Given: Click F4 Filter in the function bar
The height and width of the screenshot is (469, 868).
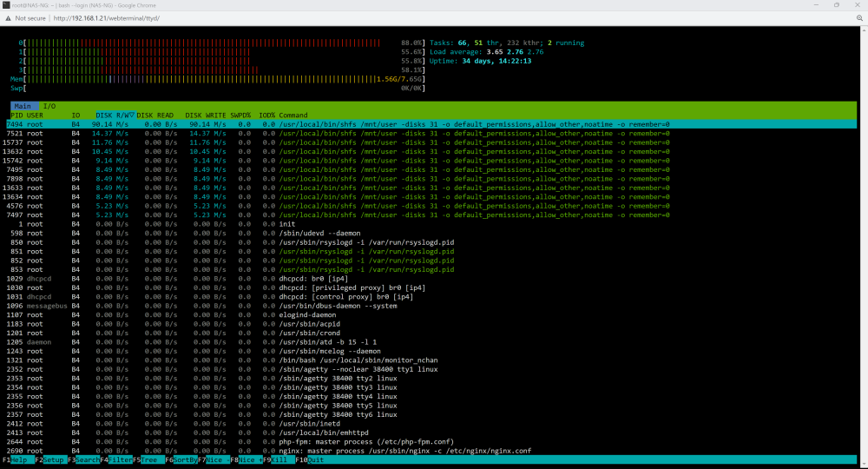Looking at the screenshot, I should (115, 459).
